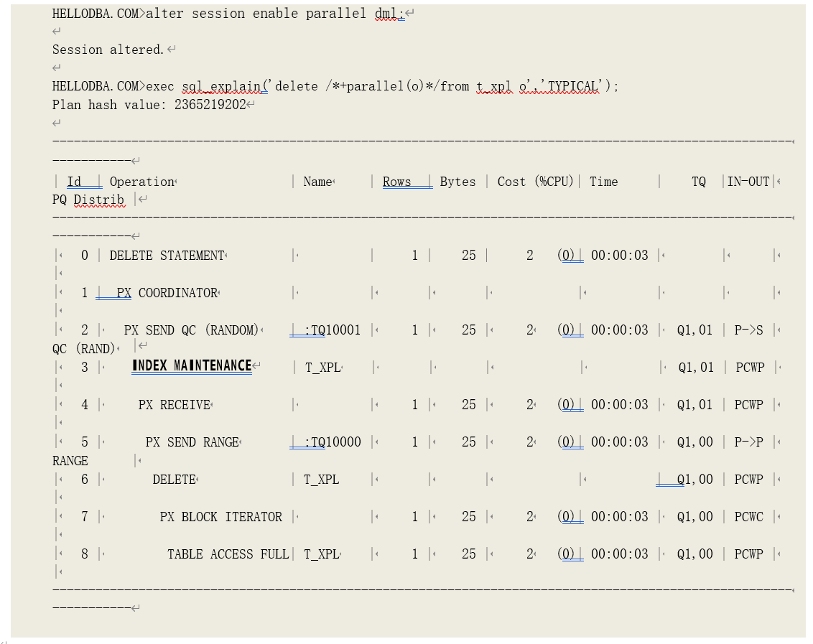This screenshot has width=813, height=644.
Task: Click Q1,01 in the PX SEND QC row
Action: (x=694, y=330)
